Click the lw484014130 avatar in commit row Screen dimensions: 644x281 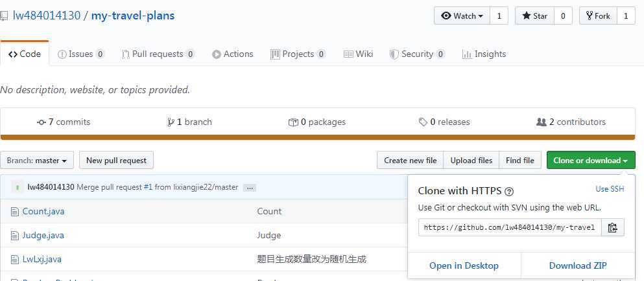pyautogui.click(x=17, y=187)
